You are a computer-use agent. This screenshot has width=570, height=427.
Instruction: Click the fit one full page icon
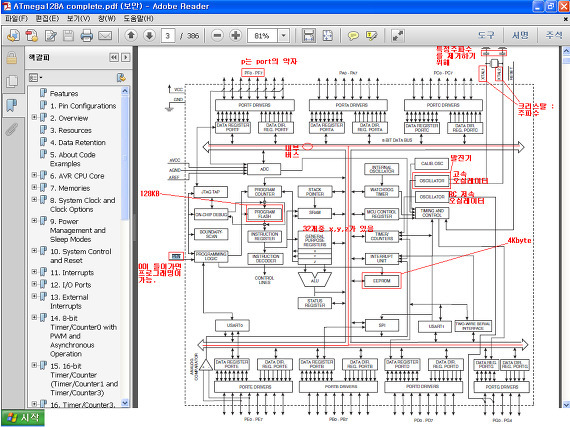click(x=327, y=35)
